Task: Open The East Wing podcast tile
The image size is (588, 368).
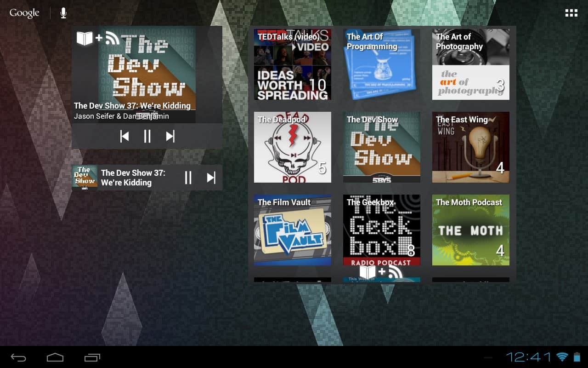Action: click(x=470, y=147)
